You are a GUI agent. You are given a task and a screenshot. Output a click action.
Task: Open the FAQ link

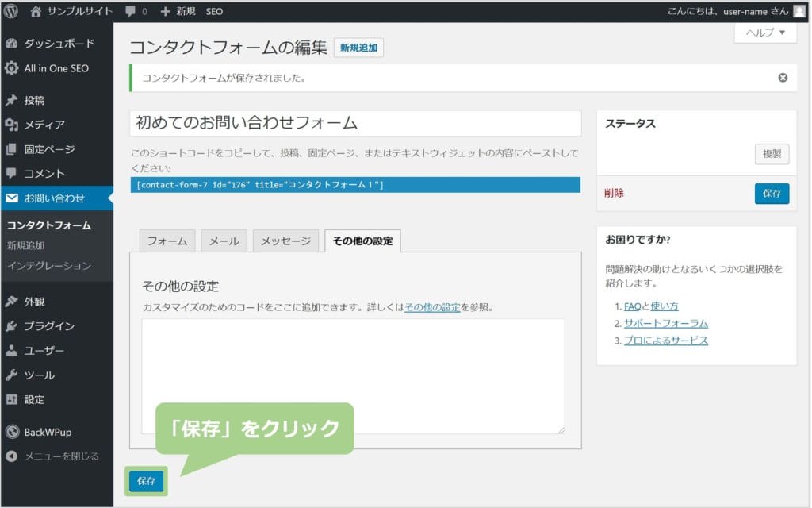click(632, 306)
